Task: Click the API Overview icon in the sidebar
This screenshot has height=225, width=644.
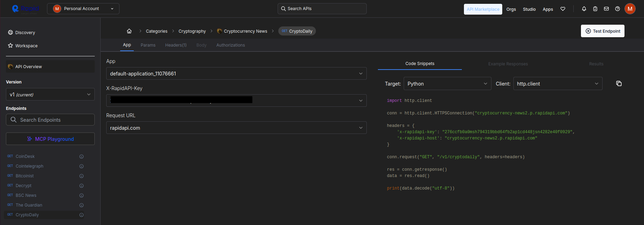Action: (x=10, y=66)
